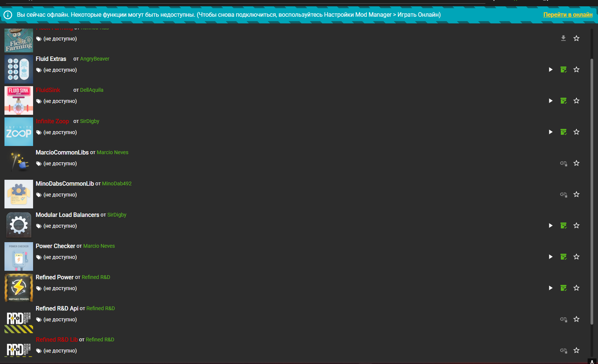Favorite the Ficsit Farming mod with the star
Image resolution: width=598 pixels, height=364 pixels.
click(x=576, y=38)
